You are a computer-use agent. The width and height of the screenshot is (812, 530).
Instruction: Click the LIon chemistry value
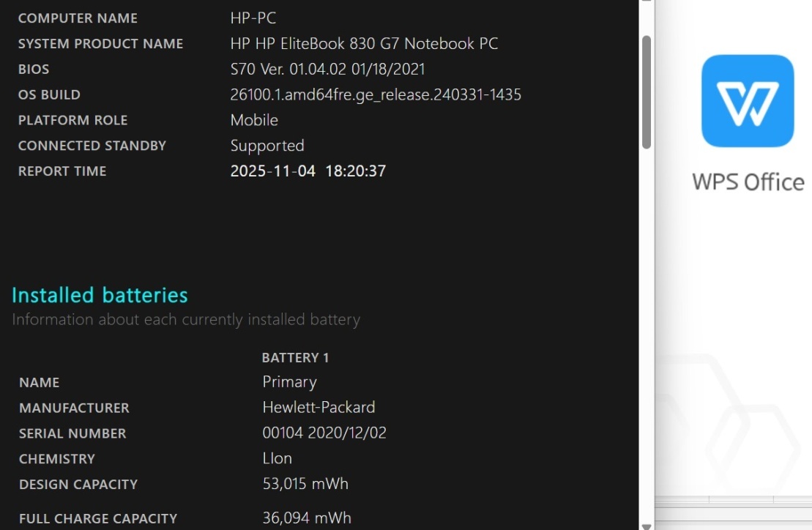[x=277, y=458]
